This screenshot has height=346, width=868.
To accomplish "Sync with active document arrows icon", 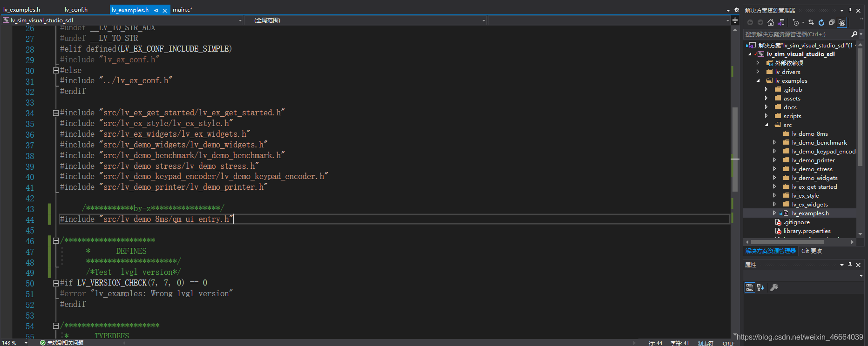I will coord(811,22).
